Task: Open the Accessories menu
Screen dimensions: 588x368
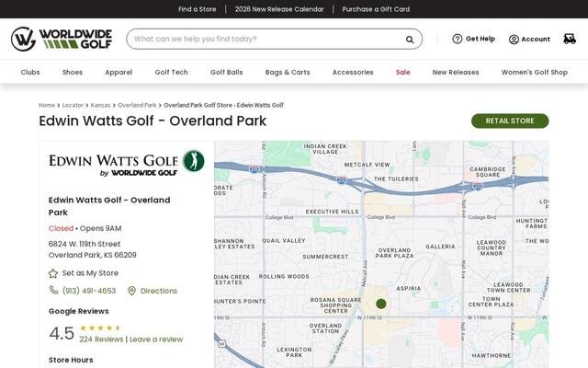Action: [x=353, y=72]
